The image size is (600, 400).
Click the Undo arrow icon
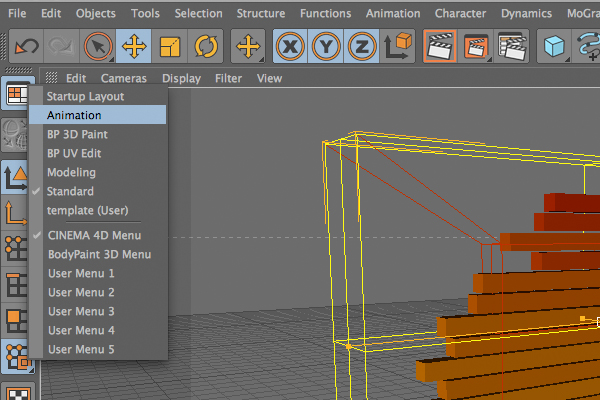click(x=26, y=46)
